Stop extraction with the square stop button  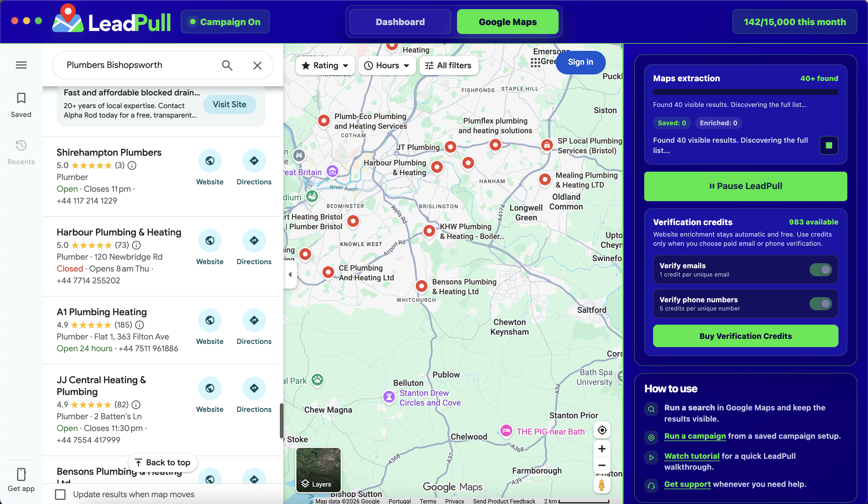coord(829,145)
